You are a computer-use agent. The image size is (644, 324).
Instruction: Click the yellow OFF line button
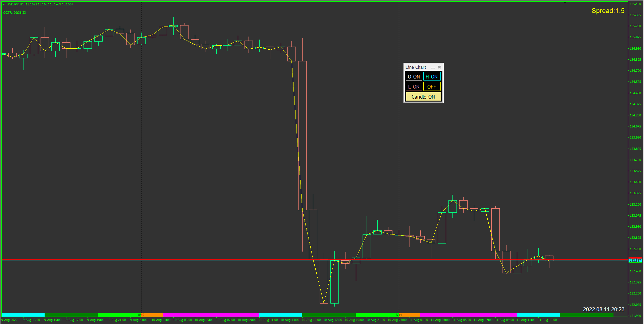432,87
